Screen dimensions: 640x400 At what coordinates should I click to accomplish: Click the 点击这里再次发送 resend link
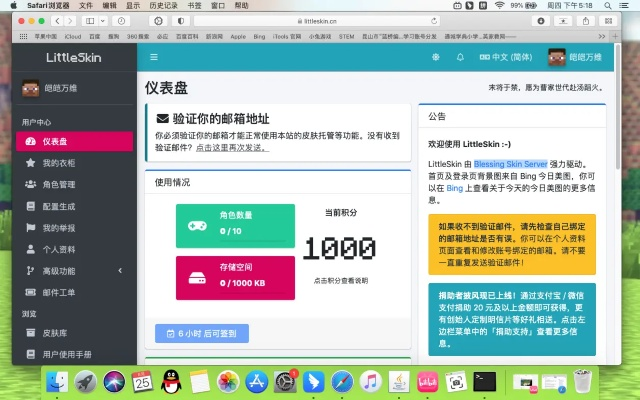232,148
